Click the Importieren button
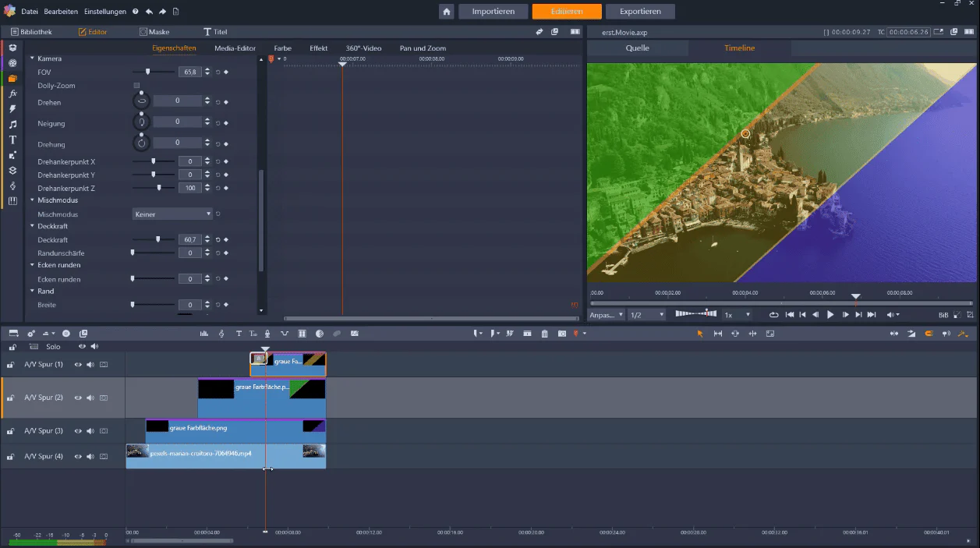The width and height of the screenshot is (980, 548). pos(494,12)
